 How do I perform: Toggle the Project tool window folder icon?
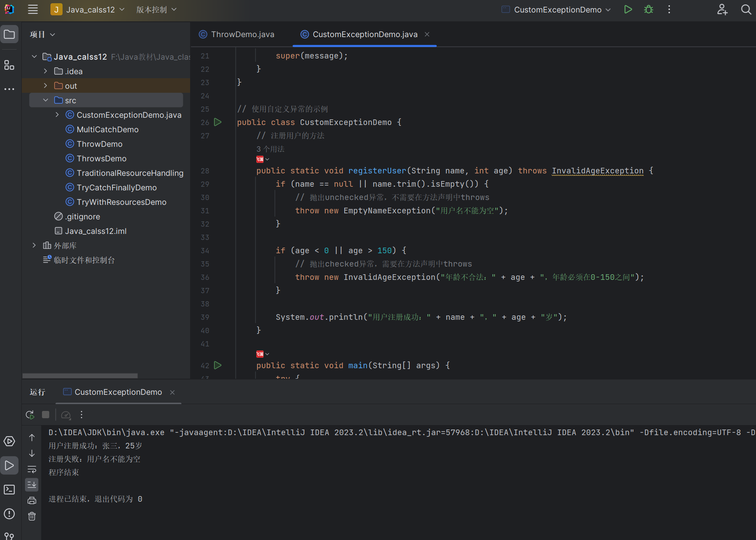tap(9, 34)
